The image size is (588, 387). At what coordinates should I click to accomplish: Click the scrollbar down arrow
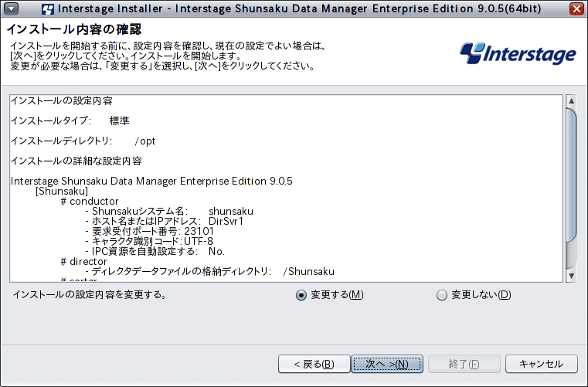point(571,276)
